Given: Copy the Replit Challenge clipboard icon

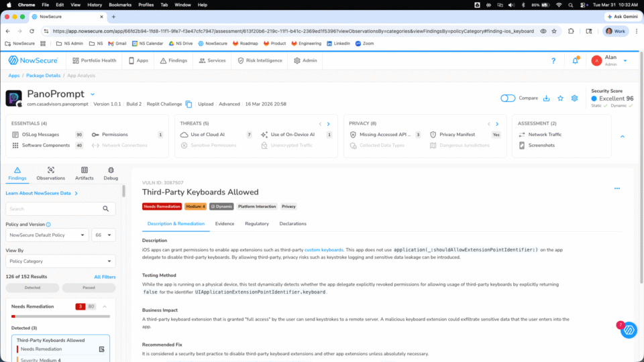Looking at the screenshot, I should pyautogui.click(x=189, y=105).
